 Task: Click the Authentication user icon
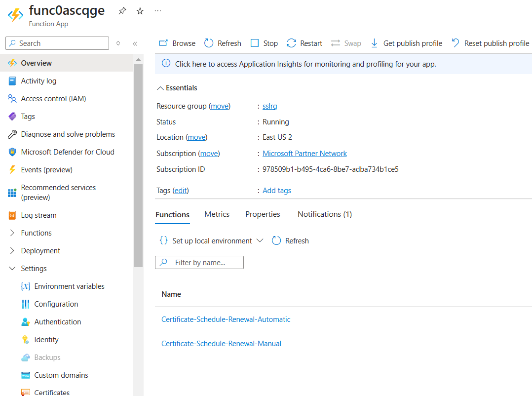tap(26, 321)
